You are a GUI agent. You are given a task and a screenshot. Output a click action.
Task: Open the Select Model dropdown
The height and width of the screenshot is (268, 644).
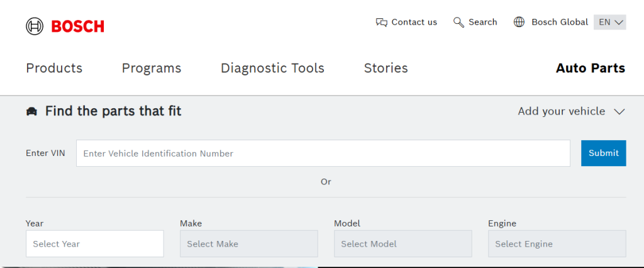point(403,243)
